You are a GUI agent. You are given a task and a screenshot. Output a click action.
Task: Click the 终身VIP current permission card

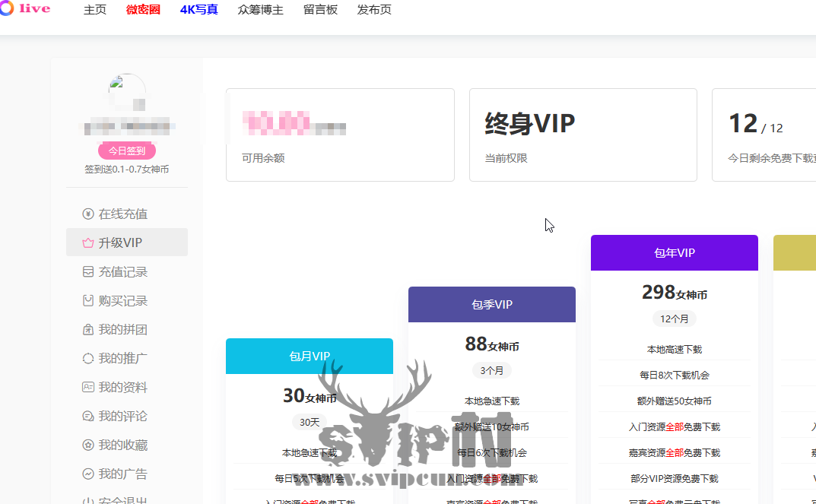point(583,135)
